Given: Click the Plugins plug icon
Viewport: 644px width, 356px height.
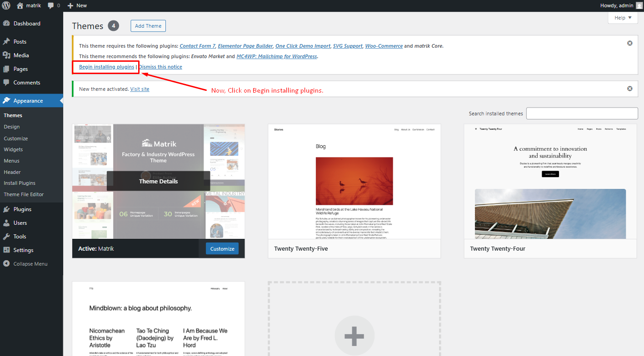Looking at the screenshot, I should point(6,209).
